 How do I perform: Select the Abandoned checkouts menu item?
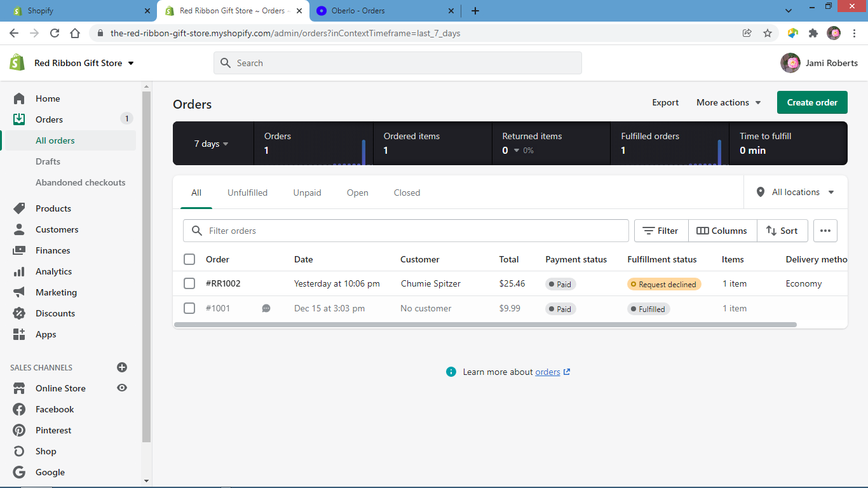(80, 182)
